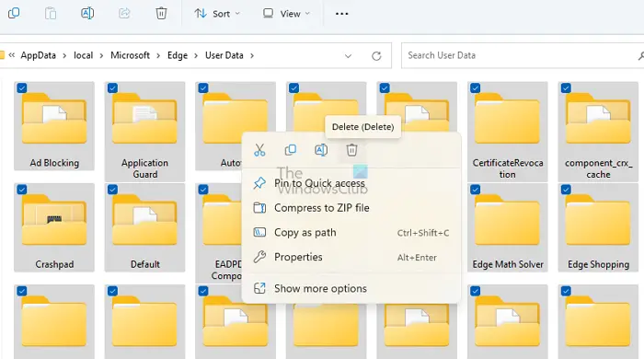
Task: Open Properties from the context menu
Action: (x=351, y=257)
